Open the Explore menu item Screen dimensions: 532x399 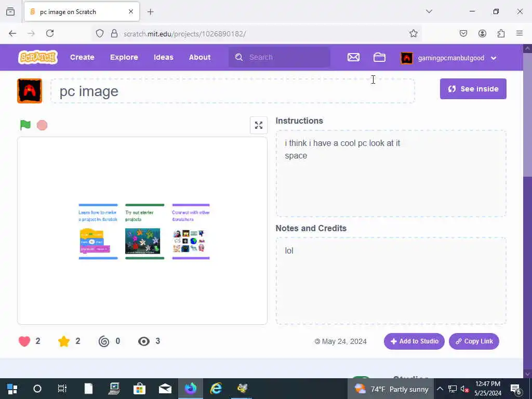click(124, 57)
